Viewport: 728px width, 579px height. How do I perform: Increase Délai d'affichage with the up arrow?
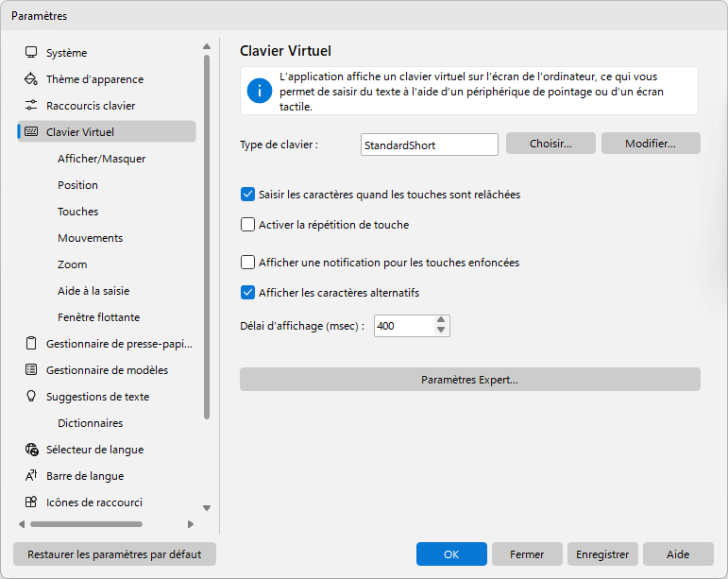click(x=441, y=320)
